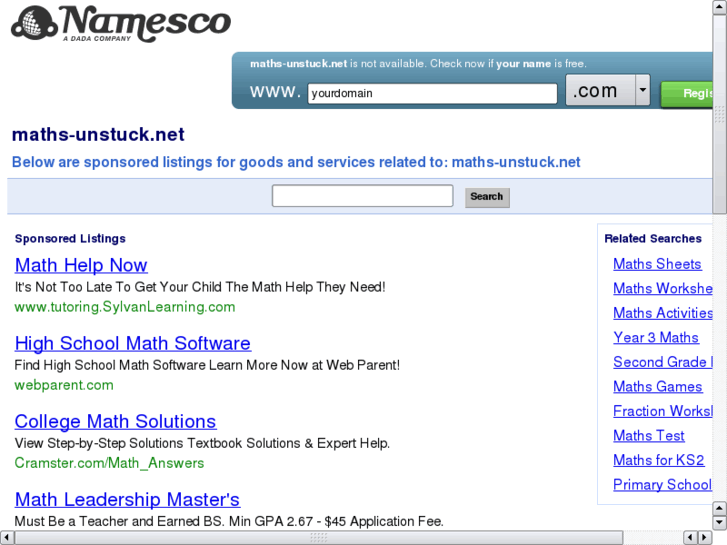The height and width of the screenshot is (545, 727).
Task: Click the vertical scrollbar down arrow at bottom
Action: [720, 523]
